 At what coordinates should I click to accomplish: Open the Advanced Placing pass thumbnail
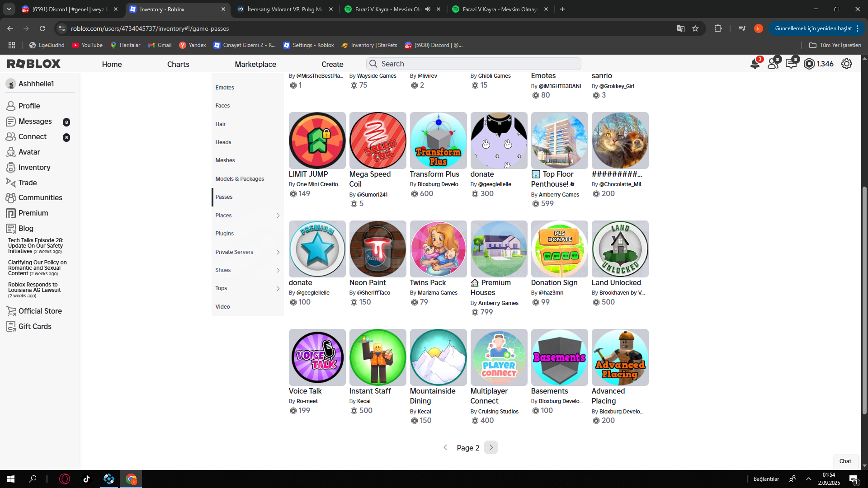coord(620,357)
